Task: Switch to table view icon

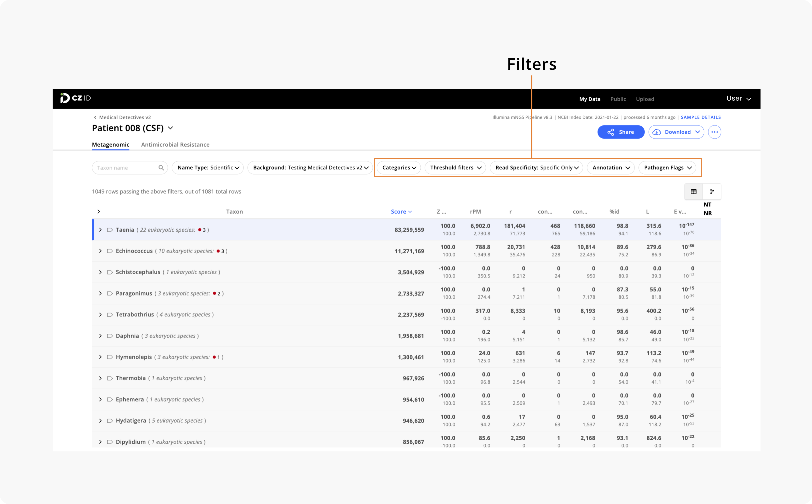Action: point(694,192)
